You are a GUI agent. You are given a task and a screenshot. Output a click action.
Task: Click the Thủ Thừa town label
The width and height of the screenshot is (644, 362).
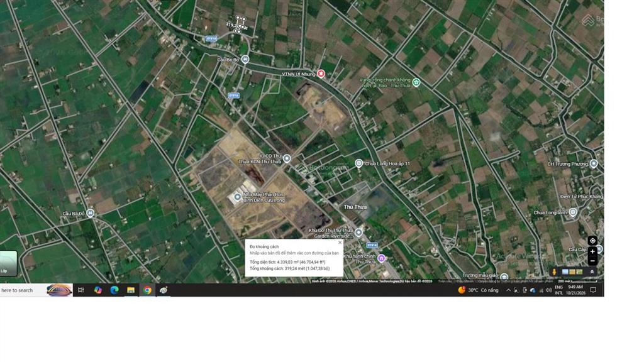pos(355,207)
